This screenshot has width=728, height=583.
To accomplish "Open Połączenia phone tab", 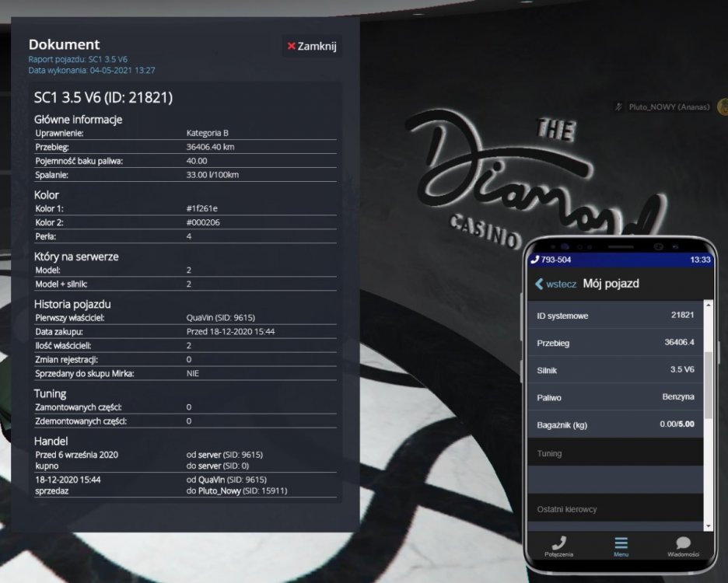I will 559,546.
